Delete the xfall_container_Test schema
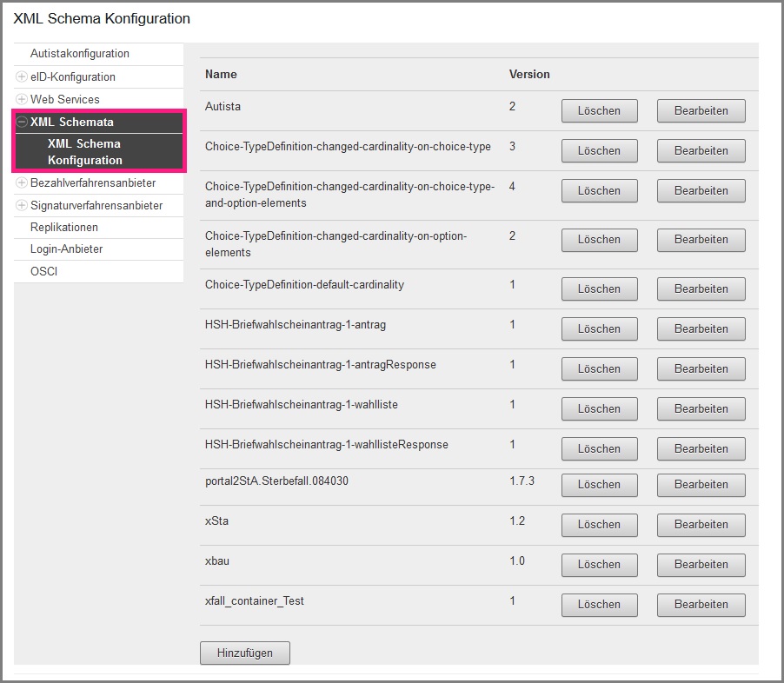This screenshot has height=683, width=784. [599, 605]
